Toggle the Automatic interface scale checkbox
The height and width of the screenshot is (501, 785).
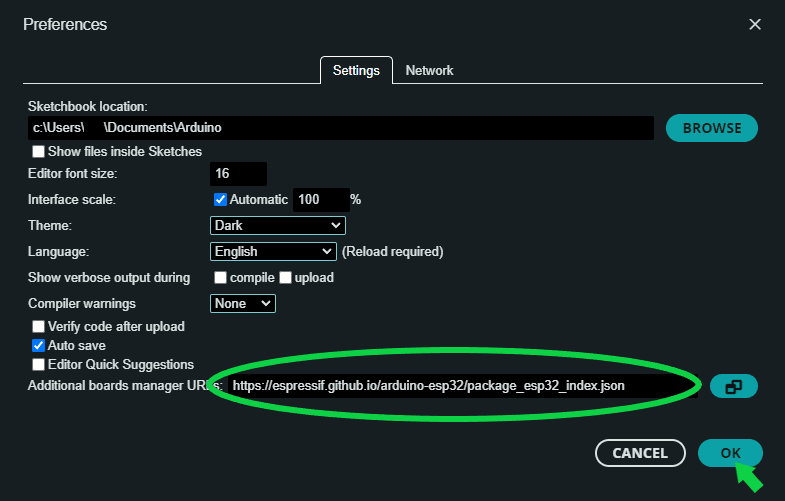220,200
